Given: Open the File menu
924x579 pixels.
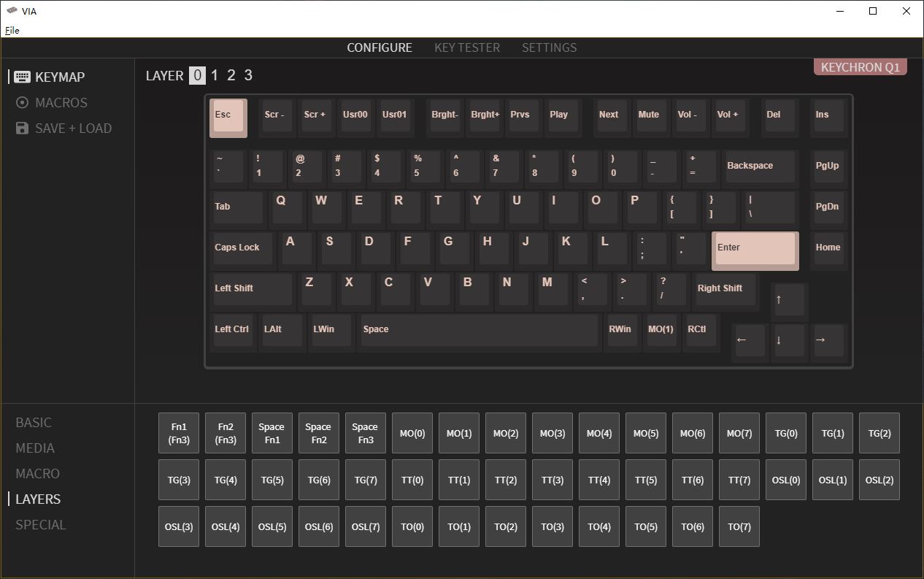Looking at the screenshot, I should [12, 31].
